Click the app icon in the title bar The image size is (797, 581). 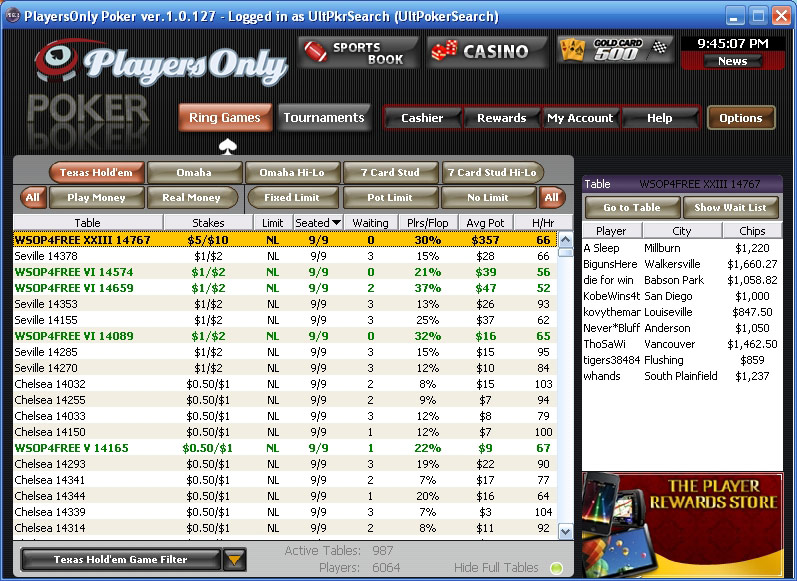pyautogui.click(x=13, y=15)
